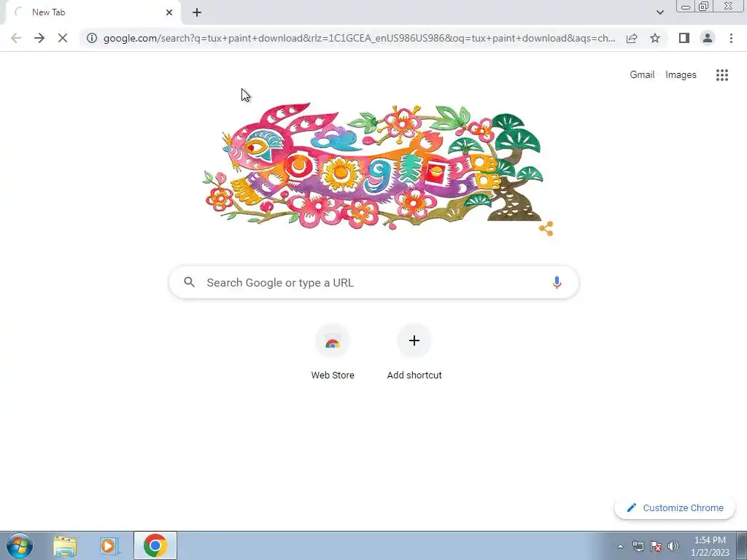Open Chrome three-dot menu
747x560 pixels.
point(731,38)
